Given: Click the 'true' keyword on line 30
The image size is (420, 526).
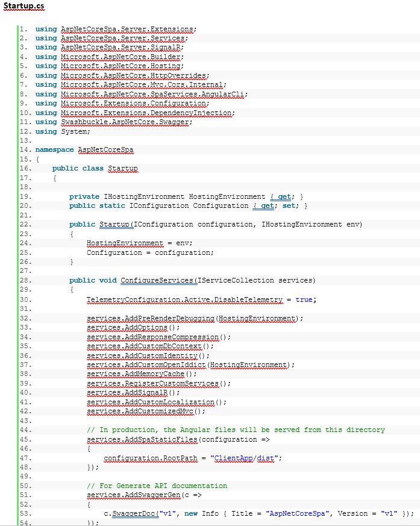Looking at the screenshot, I should 304,299.
